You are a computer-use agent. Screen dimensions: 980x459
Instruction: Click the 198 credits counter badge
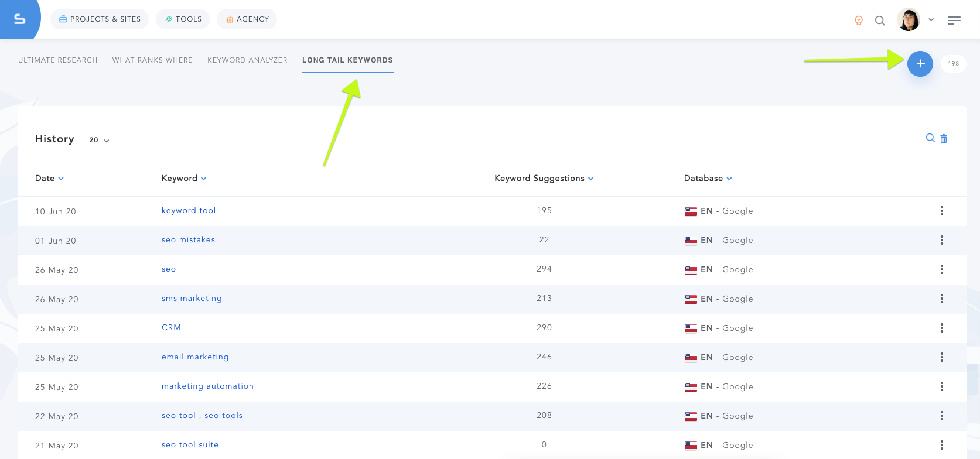pyautogui.click(x=954, y=63)
